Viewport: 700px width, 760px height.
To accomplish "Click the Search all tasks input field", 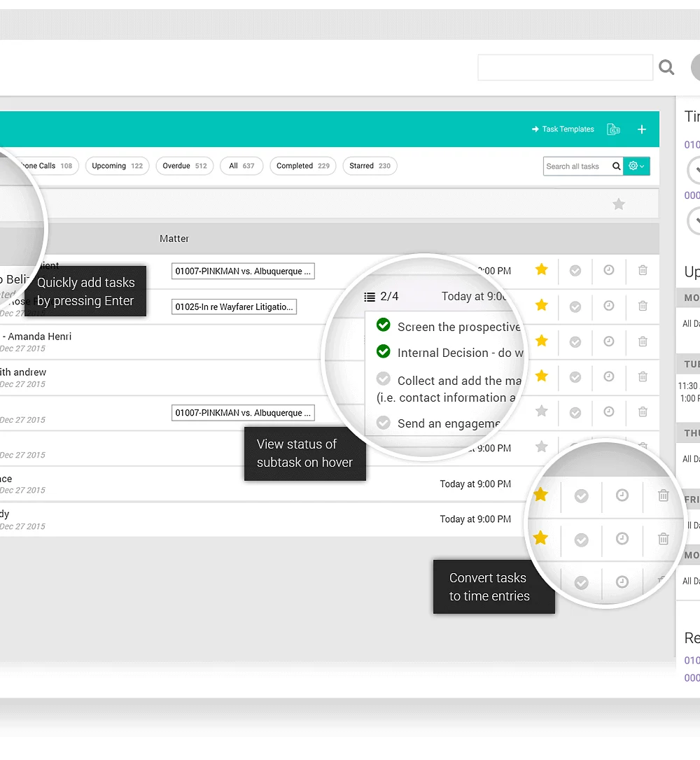I will click(x=577, y=167).
